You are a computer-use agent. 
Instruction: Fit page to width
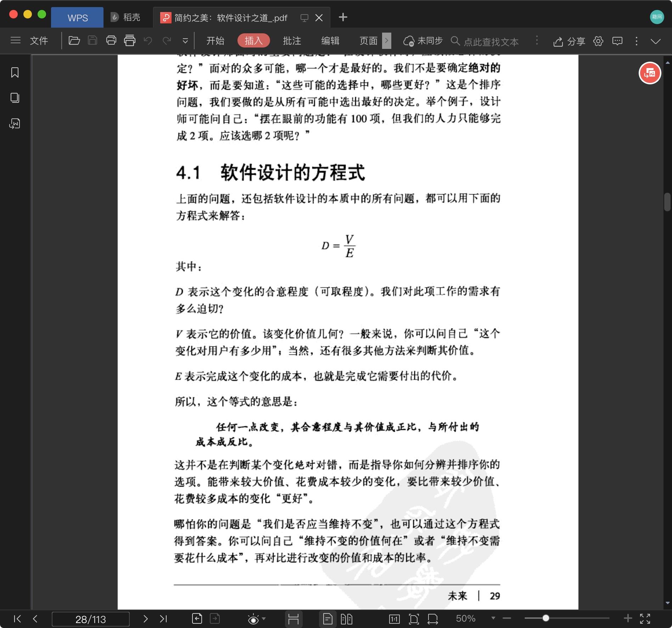pyautogui.click(x=433, y=619)
